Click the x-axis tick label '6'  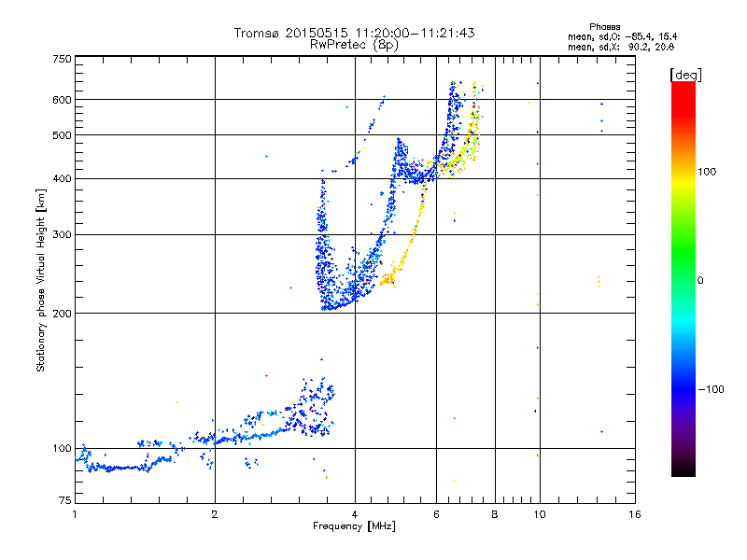[x=436, y=514]
